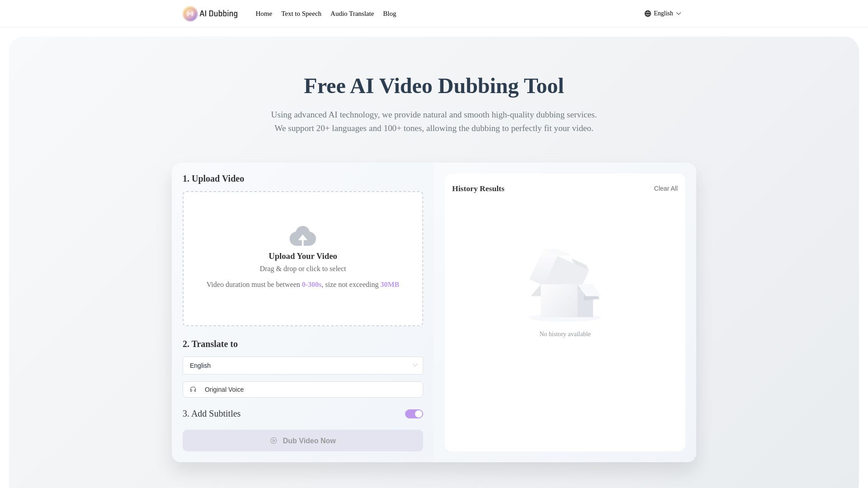Open the Audio Translate menu item
The image size is (868, 488).
[x=352, y=14]
